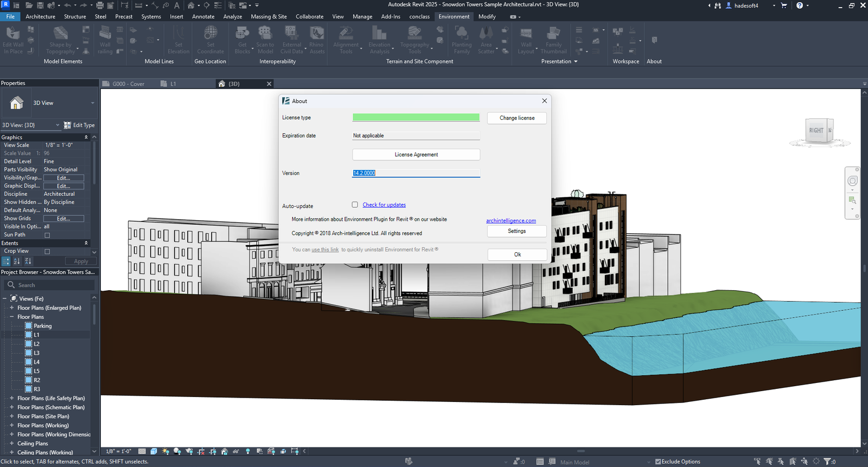Expand Floor Plans (Life Safety Plan) node
The image size is (868, 467).
pyautogui.click(x=12, y=398)
